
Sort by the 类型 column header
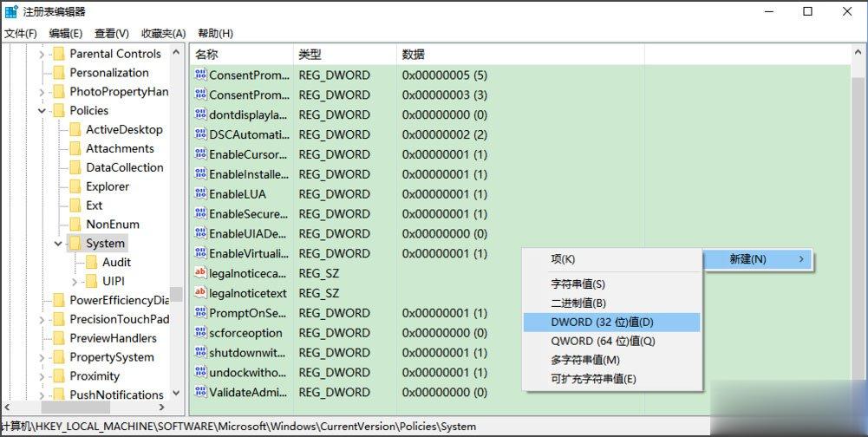tap(345, 55)
